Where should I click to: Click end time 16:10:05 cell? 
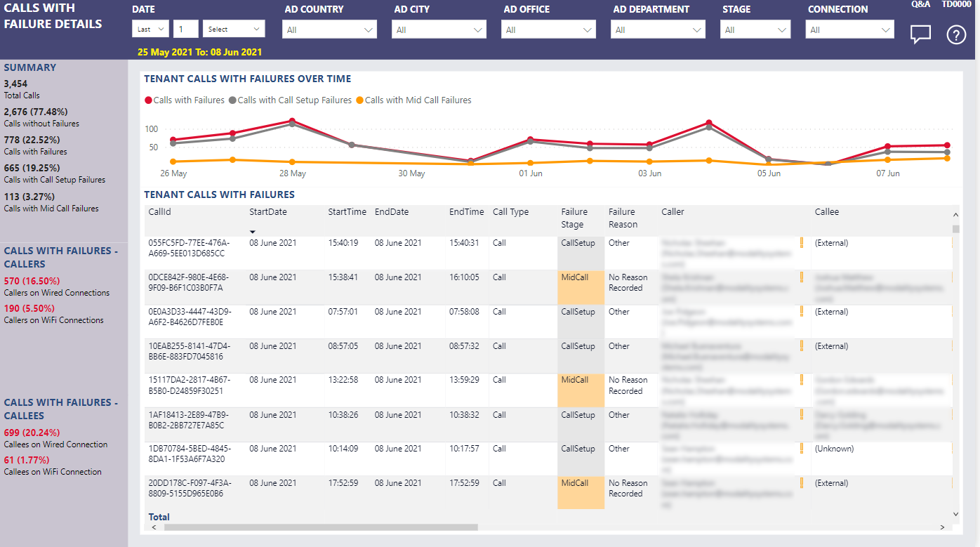pyautogui.click(x=465, y=277)
